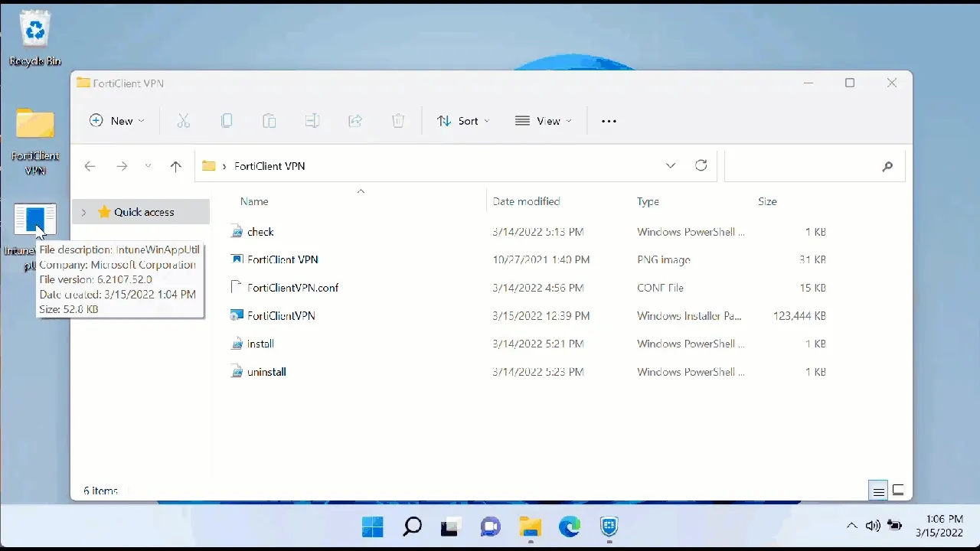Click the PNG image type cell
The width and height of the screenshot is (980, 551).
[664, 259]
